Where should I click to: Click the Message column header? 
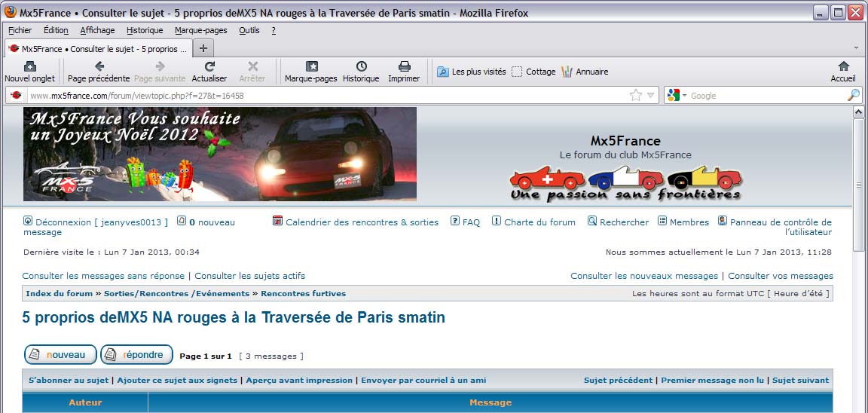[491, 402]
